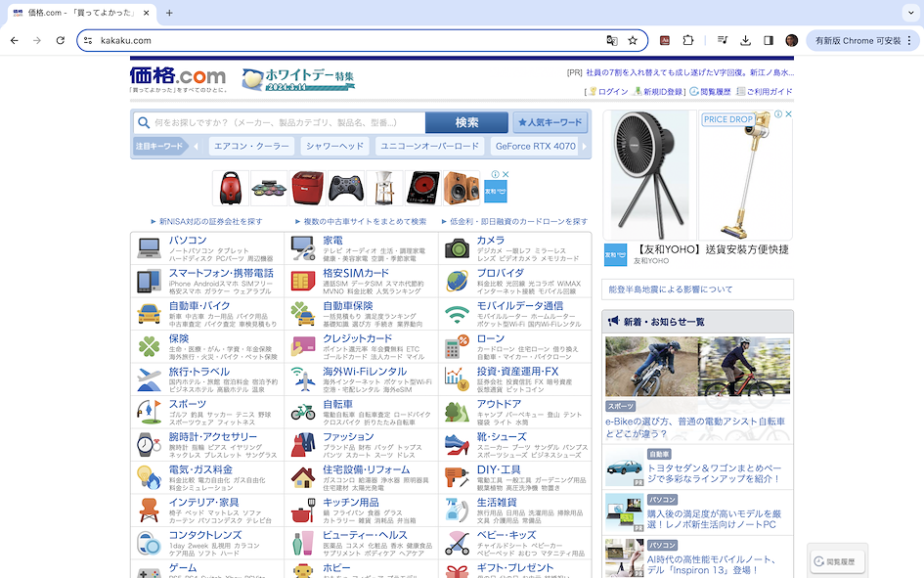Screen dimensions: 924x578
Task: Open the Google Translate icon in address bar
Action: [x=612, y=41]
